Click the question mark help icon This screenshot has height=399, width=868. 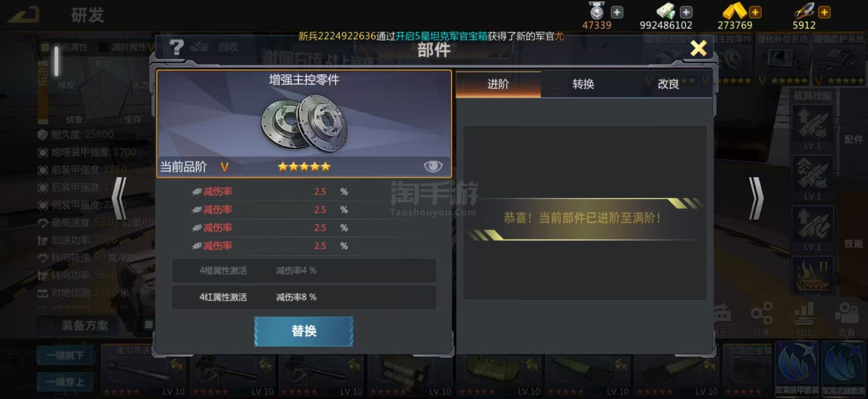pos(176,47)
